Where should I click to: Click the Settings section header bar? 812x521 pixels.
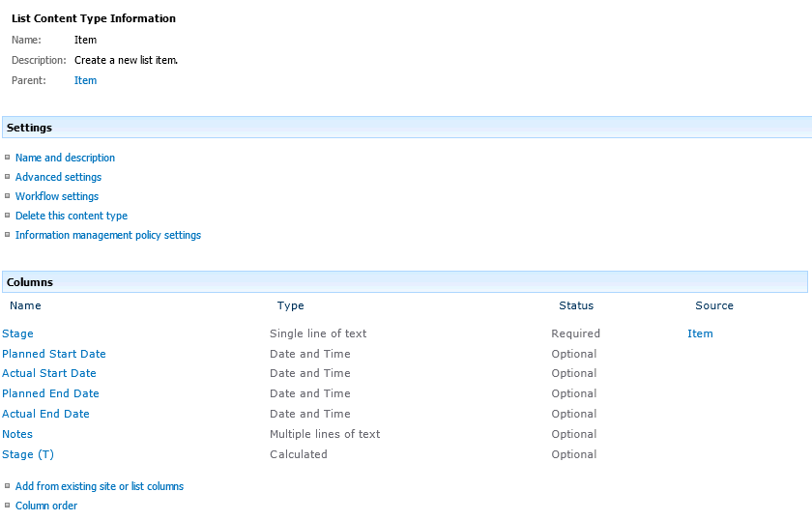(x=407, y=128)
